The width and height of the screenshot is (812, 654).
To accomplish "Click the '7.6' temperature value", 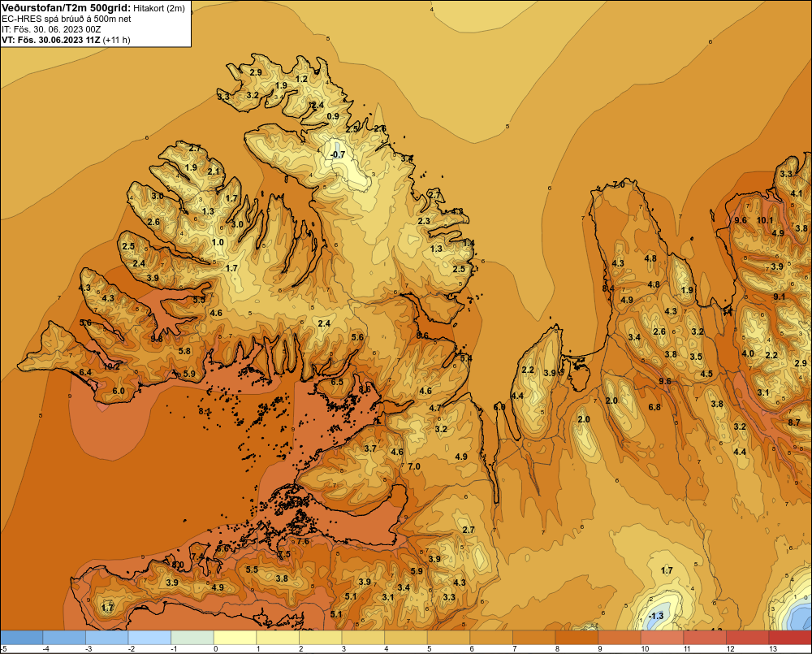I will tap(303, 541).
